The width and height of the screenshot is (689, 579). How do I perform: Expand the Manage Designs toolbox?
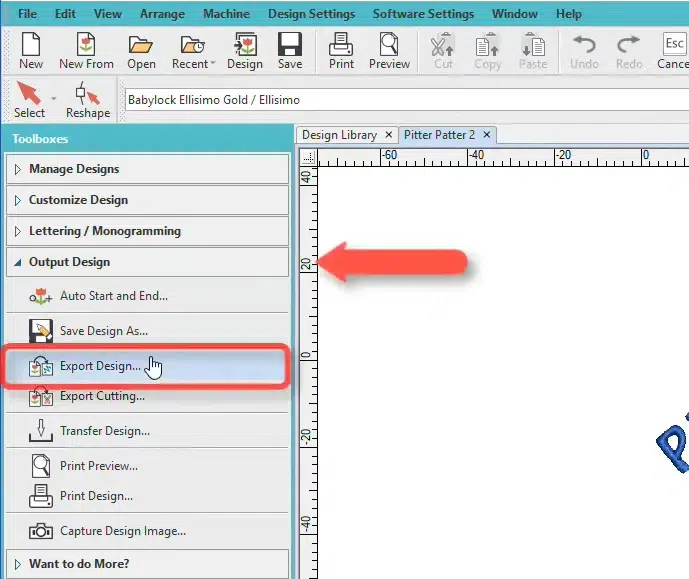click(x=148, y=169)
